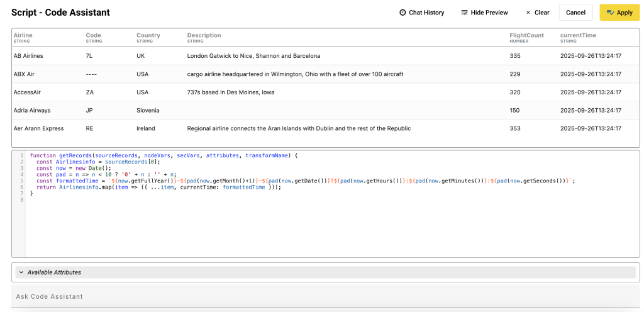Screen dimensions: 644x312
Task: Click the Aer Arann Express description cell
Action: (299, 128)
